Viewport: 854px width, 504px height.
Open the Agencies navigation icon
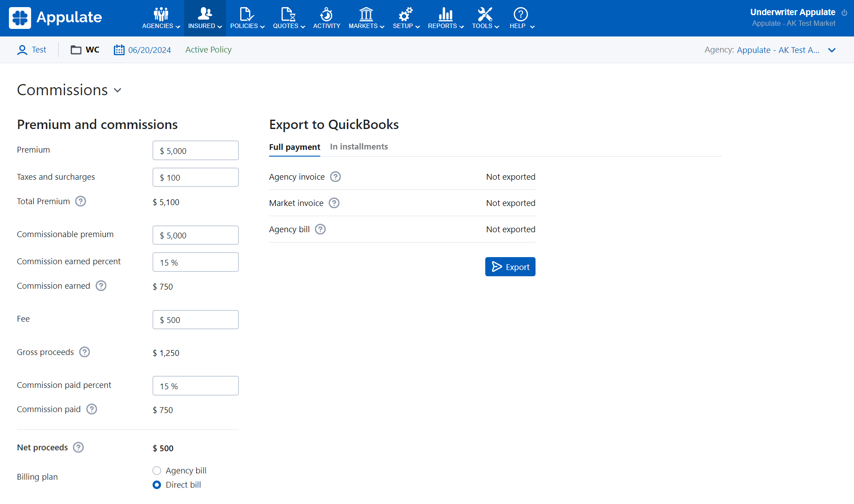[x=161, y=15]
